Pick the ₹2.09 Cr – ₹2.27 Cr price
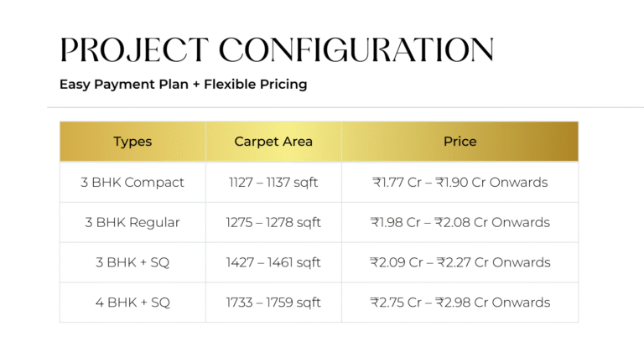 click(460, 263)
